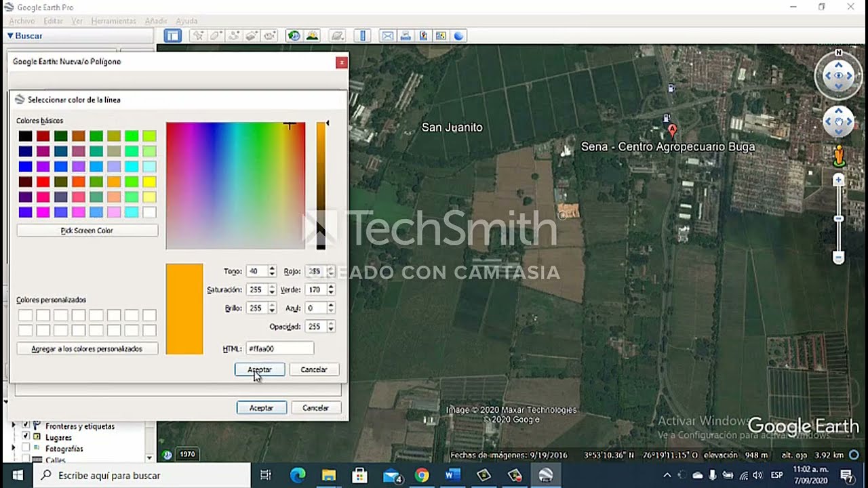Select the Add Image Overlay tool
The image size is (868, 488).
(x=252, y=36)
